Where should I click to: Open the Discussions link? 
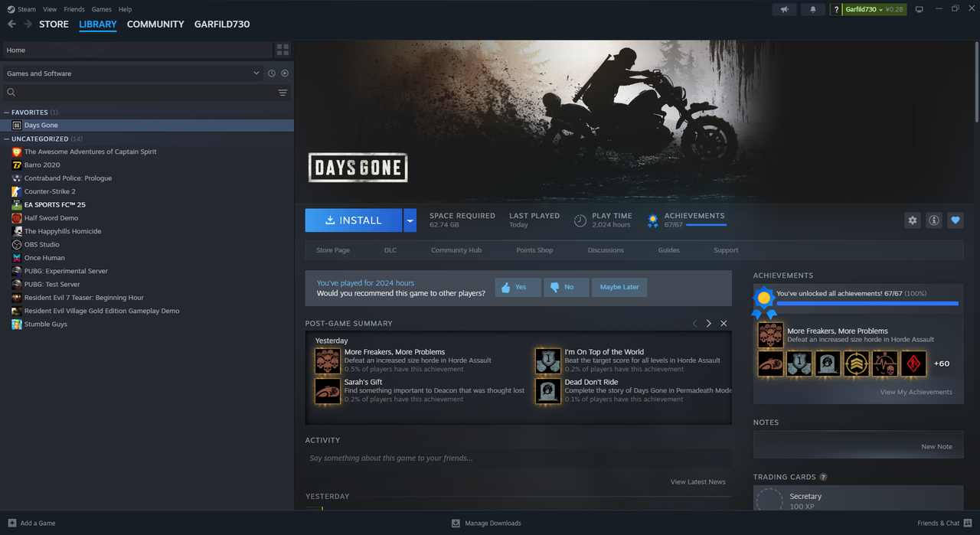click(606, 250)
